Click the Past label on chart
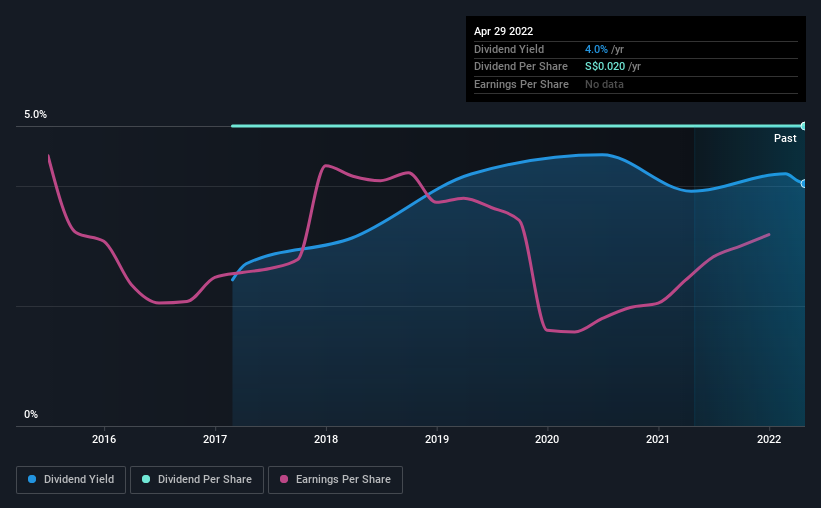This screenshot has width=821, height=508. (785, 138)
